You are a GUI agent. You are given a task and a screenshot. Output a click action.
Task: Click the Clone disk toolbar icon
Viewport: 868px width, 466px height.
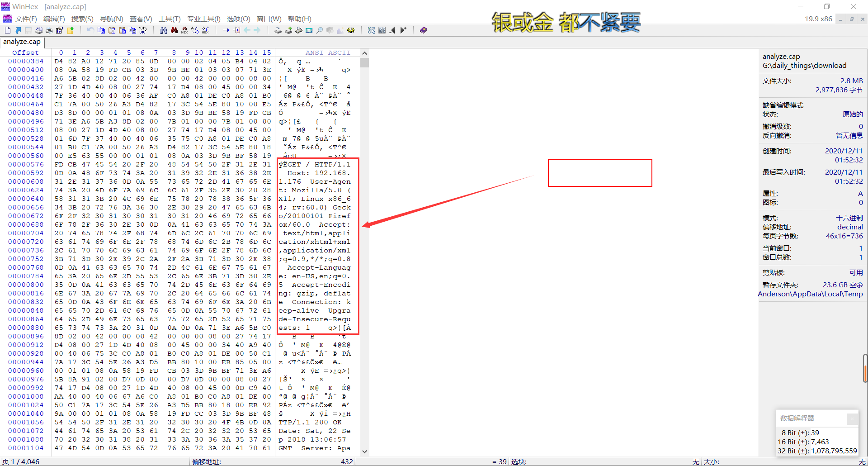(x=288, y=30)
